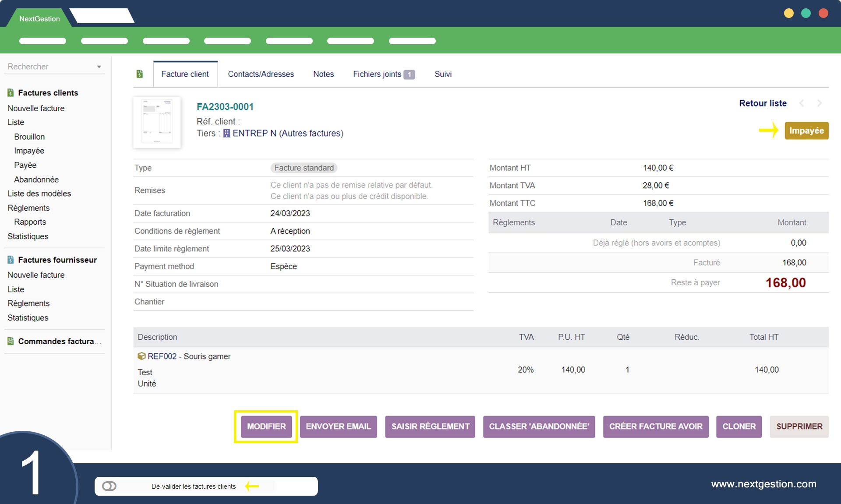841x504 pixels.
Task: Toggle Dé-valider les factures clients switch
Action: 109,486
